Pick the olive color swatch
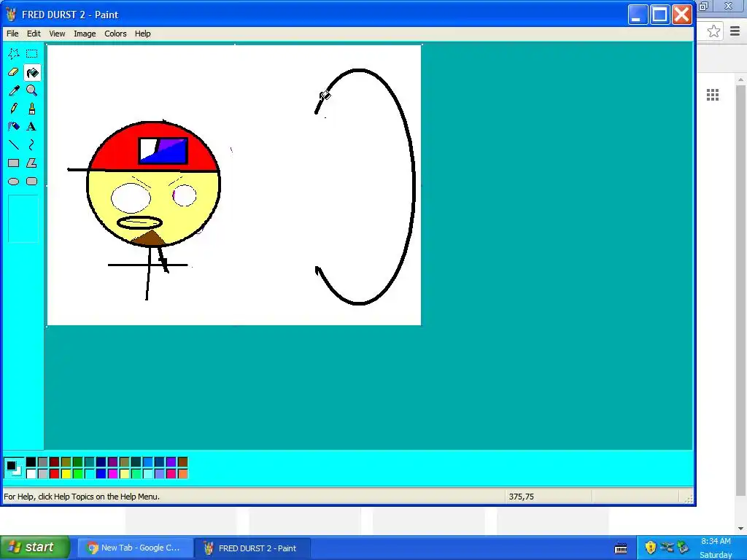The width and height of the screenshot is (747, 560). click(x=66, y=462)
